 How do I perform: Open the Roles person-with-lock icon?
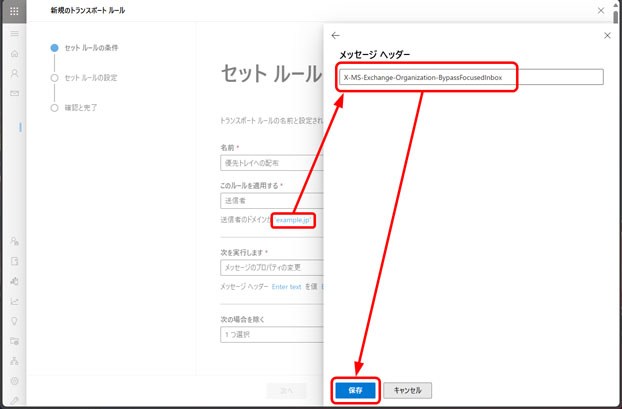click(x=14, y=241)
